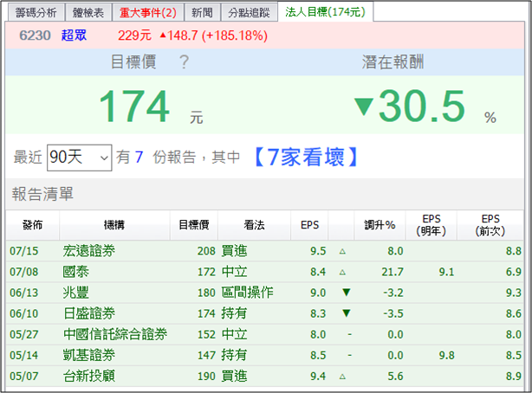
Task: Select the 凱基證券 report row
Action: tap(264, 355)
